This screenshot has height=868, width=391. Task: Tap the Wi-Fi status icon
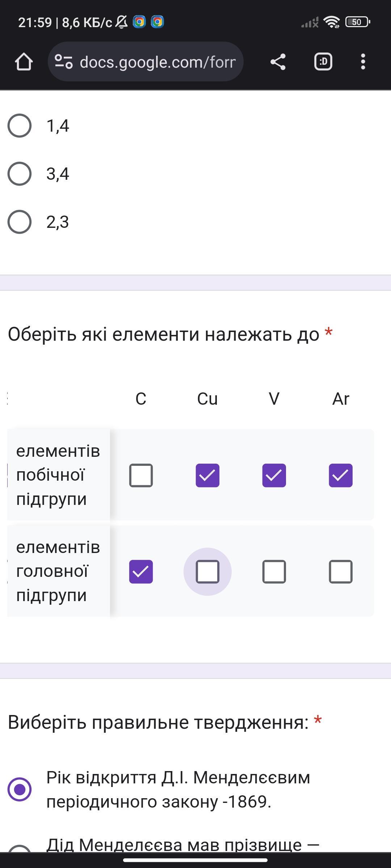click(x=332, y=22)
